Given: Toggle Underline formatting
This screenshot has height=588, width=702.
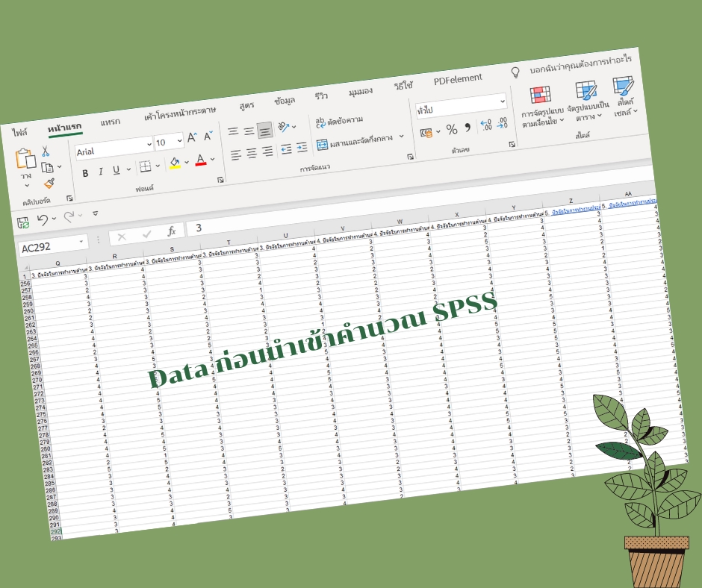Looking at the screenshot, I should click(x=117, y=169).
